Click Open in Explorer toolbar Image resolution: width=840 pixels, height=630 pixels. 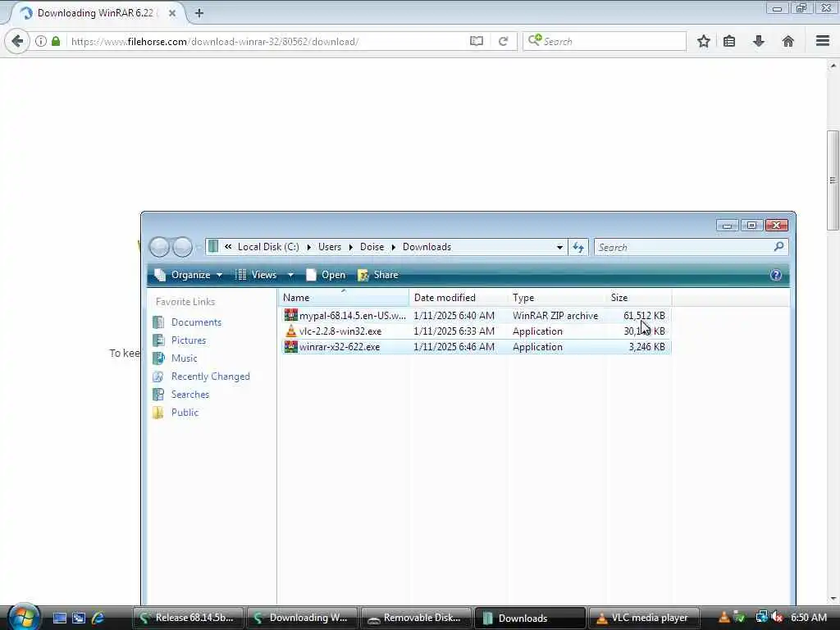pos(326,275)
